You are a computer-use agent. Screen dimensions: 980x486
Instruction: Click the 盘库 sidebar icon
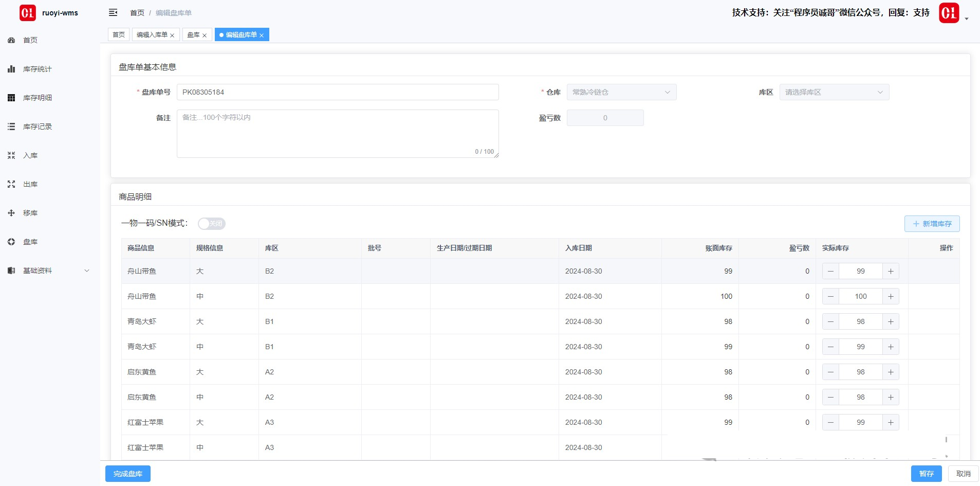coord(11,242)
